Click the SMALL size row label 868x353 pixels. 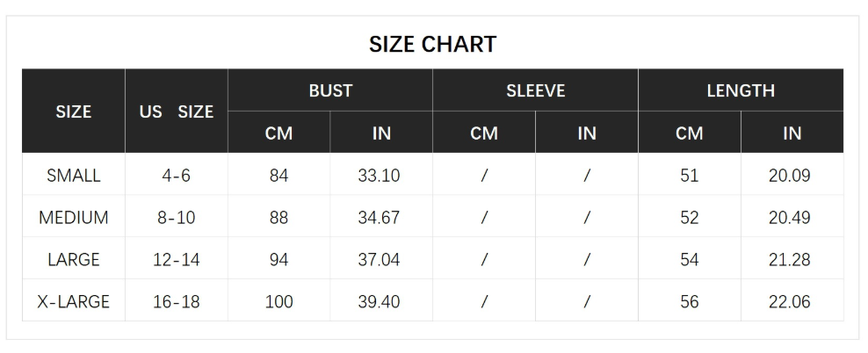tap(74, 176)
